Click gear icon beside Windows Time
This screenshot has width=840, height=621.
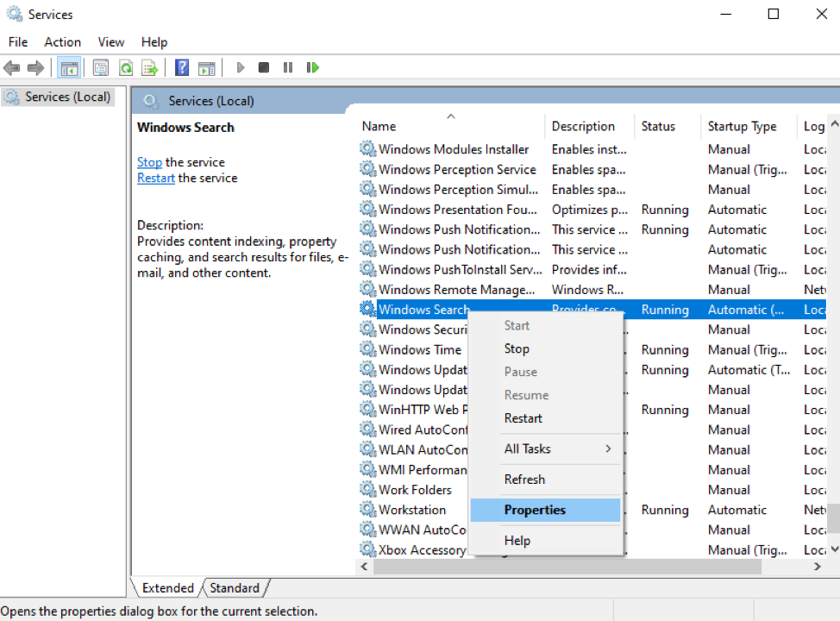(367, 348)
